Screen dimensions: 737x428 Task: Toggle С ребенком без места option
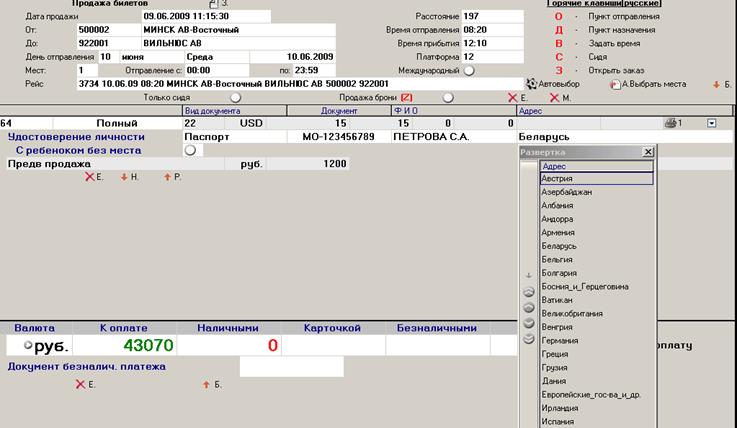pos(190,150)
